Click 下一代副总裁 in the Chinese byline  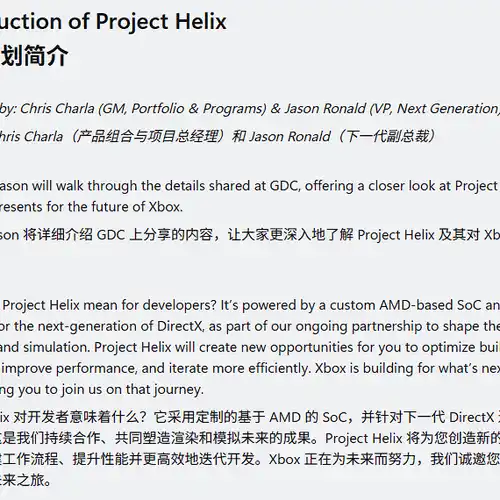point(387,136)
